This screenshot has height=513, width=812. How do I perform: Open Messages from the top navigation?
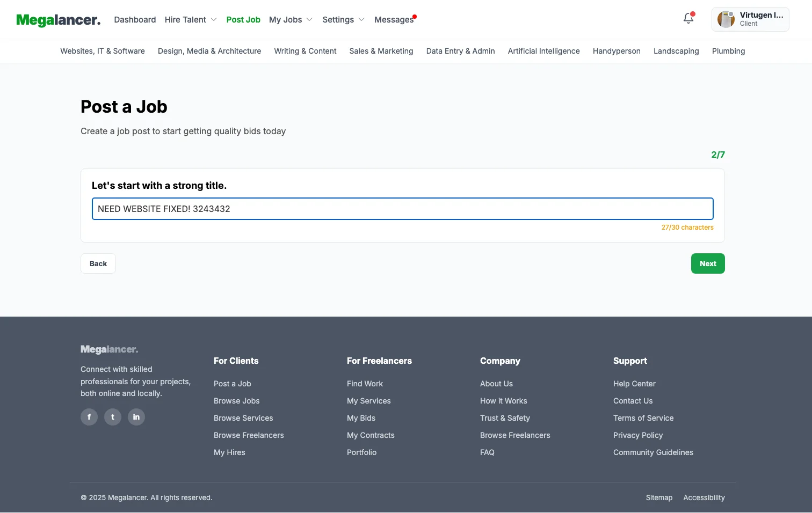[394, 20]
